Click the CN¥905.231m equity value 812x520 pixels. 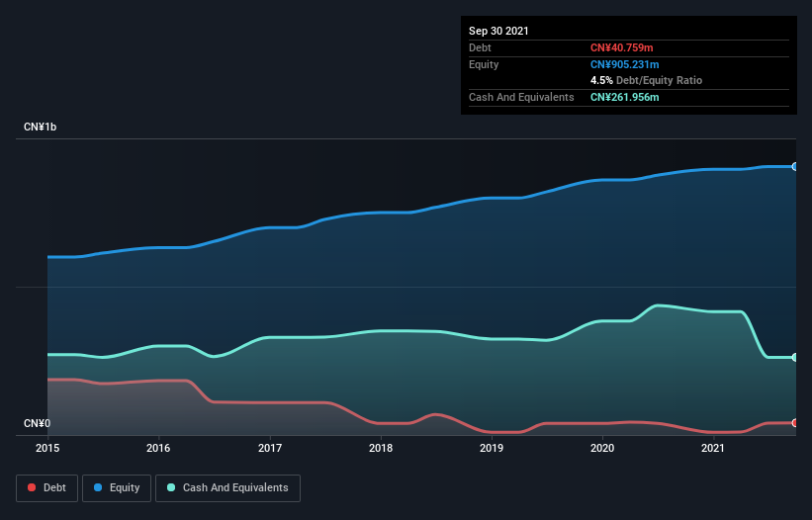coord(624,64)
